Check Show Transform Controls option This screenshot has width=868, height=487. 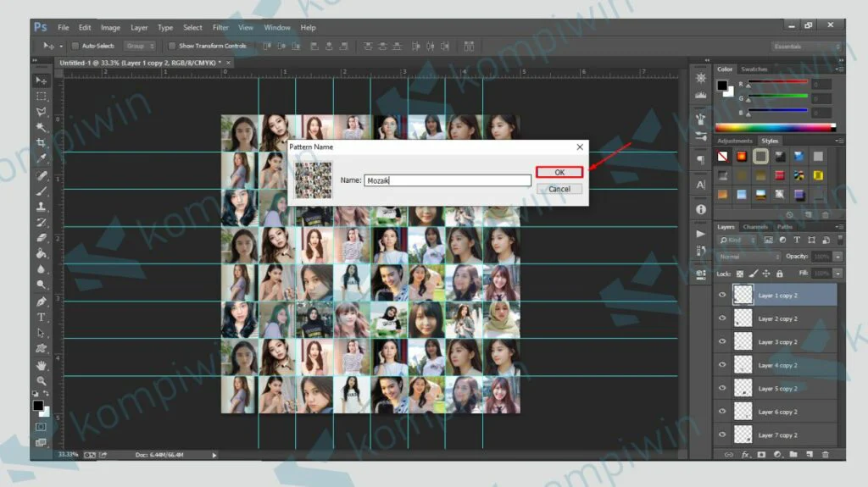coord(172,46)
